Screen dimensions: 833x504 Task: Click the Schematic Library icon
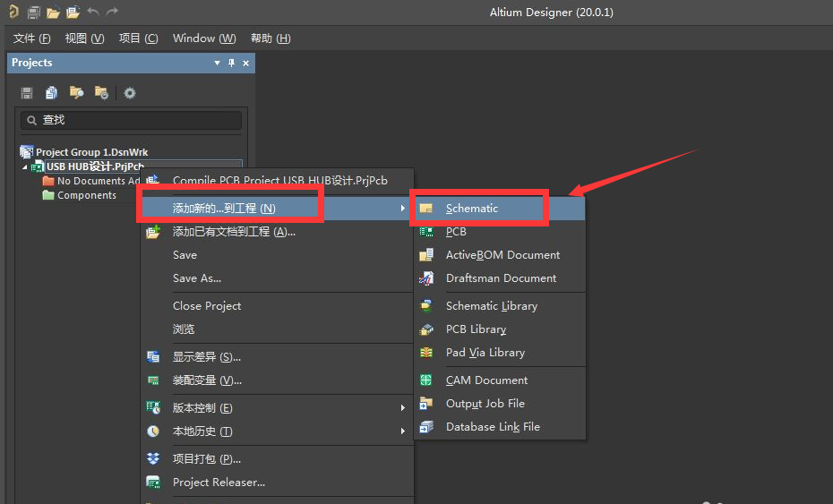pos(426,306)
